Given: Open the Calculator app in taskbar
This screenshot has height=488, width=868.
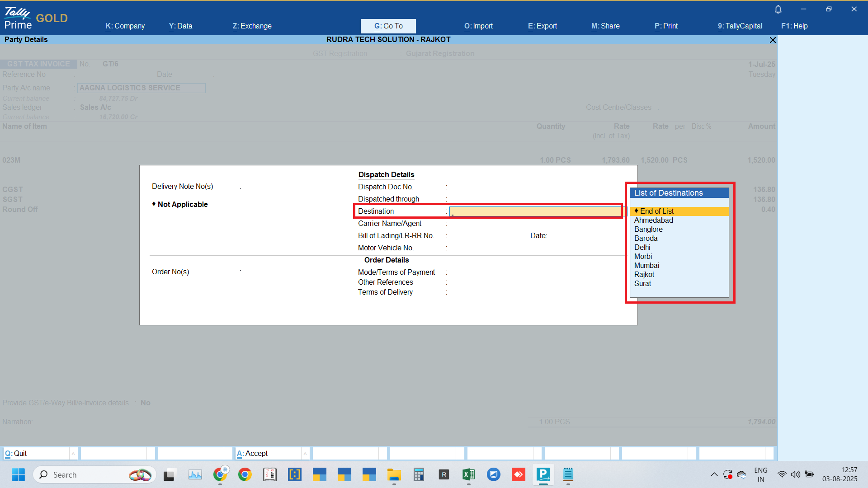Looking at the screenshot, I should point(419,474).
